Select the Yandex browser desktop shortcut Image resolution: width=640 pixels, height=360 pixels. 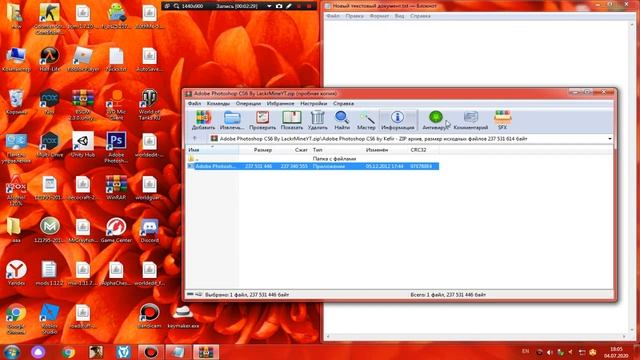point(16,273)
